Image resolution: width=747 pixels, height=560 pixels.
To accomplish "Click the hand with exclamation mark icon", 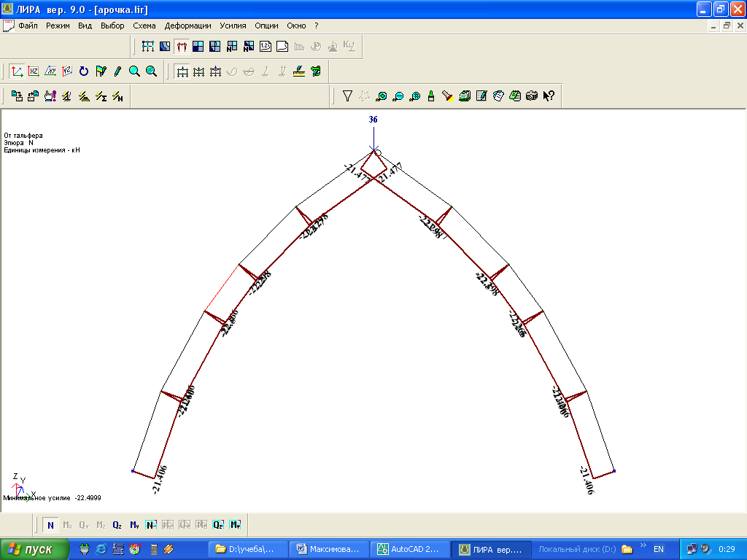I will point(50,96).
